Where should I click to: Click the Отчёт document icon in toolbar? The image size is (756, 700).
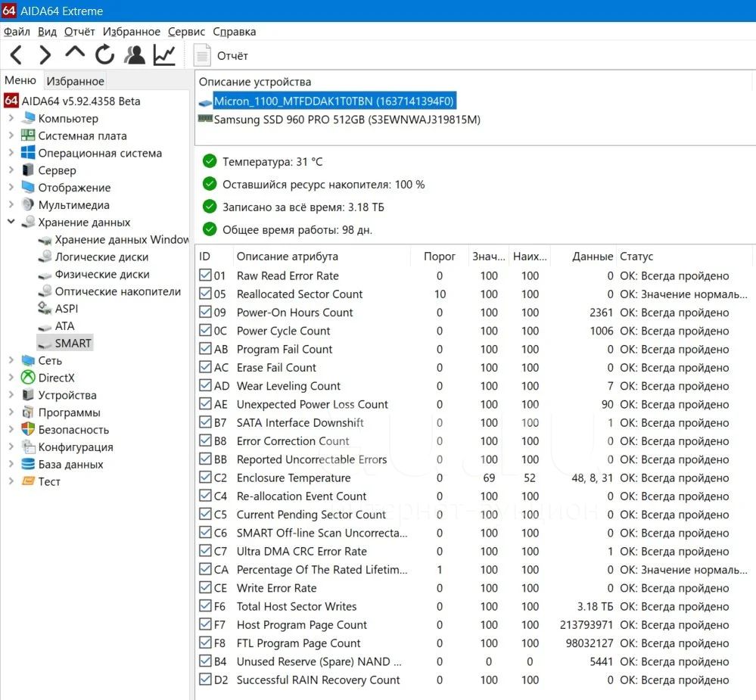click(203, 55)
